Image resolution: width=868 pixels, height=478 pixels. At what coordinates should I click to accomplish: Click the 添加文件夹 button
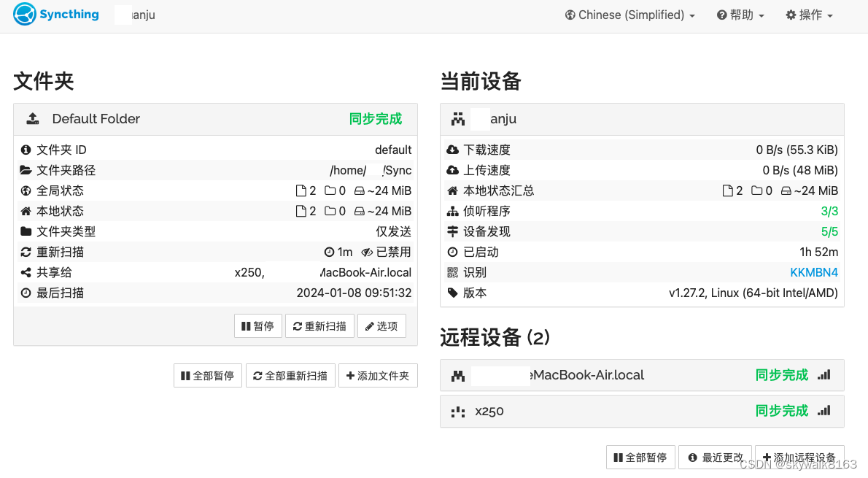coord(378,375)
